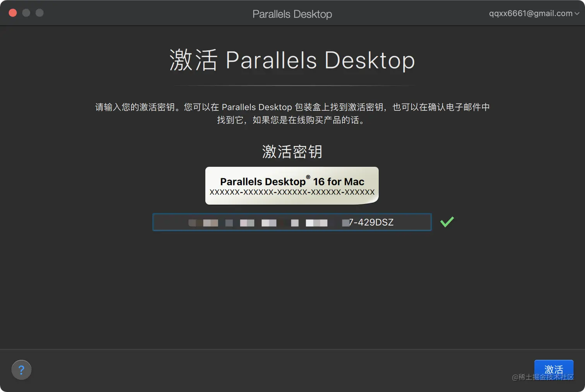
Task: Click the 激活 Parallels Desktop heading
Action: pos(292,60)
